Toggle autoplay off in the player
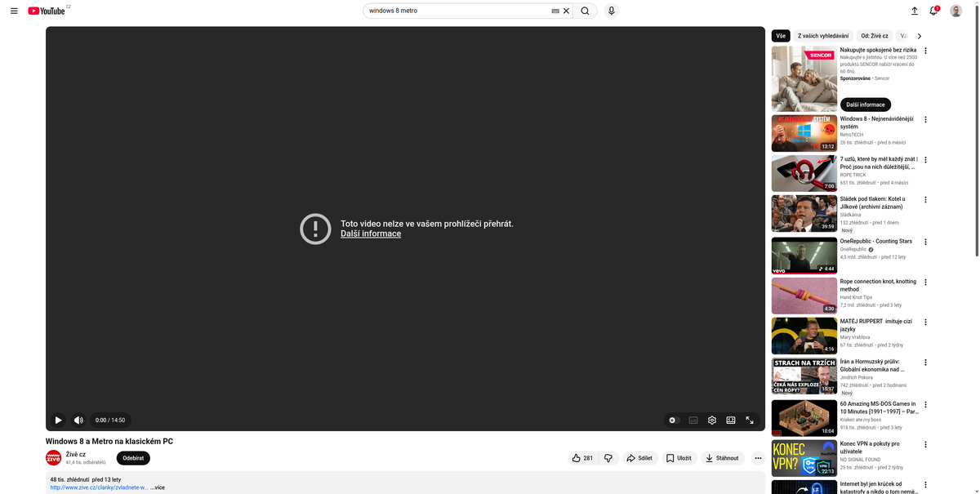Screen dimensions: 980x494 673,420
